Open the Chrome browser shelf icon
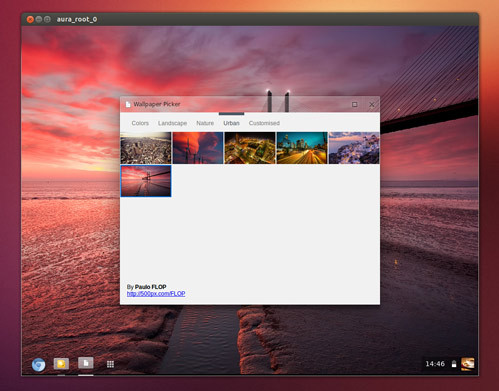499x391 pixels. pos(39,364)
